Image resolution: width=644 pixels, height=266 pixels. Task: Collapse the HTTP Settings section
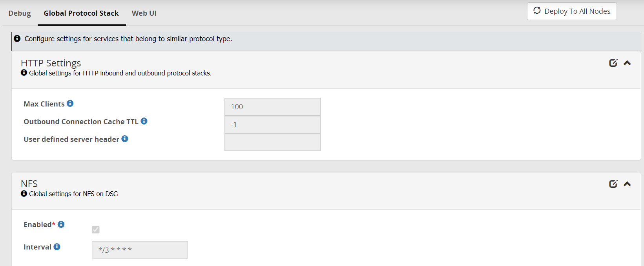(x=627, y=63)
